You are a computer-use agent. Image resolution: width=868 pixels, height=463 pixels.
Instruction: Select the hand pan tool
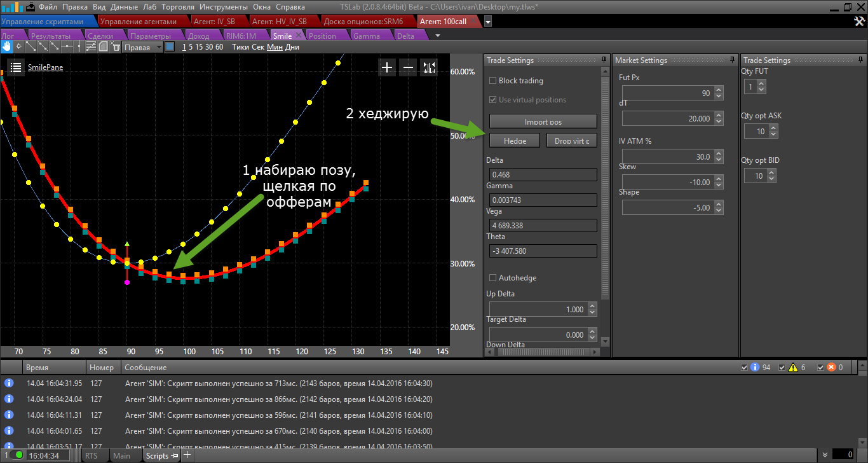(x=7, y=46)
